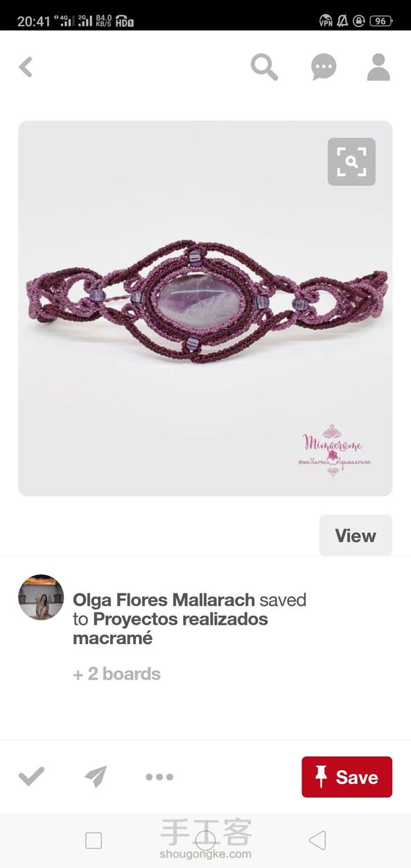Open search with the magnifier icon
The height and width of the screenshot is (868, 411).
[264, 67]
